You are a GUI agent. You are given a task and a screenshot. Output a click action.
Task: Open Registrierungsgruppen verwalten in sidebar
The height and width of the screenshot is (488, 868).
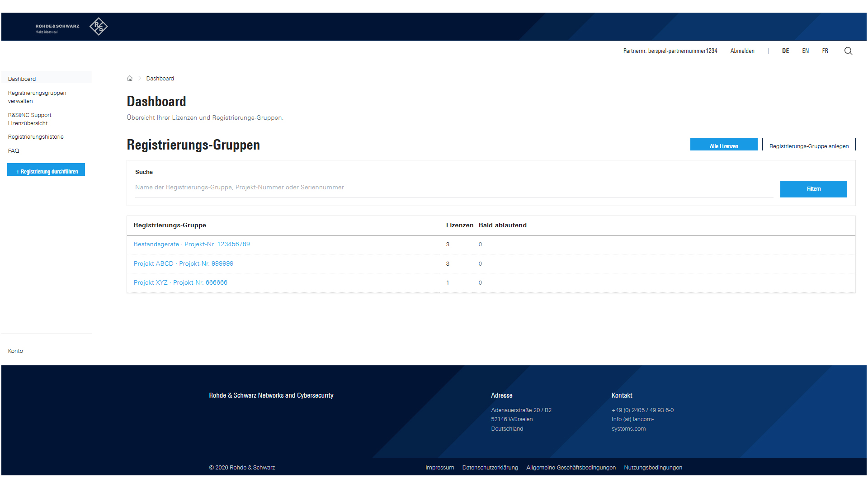point(37,97)
